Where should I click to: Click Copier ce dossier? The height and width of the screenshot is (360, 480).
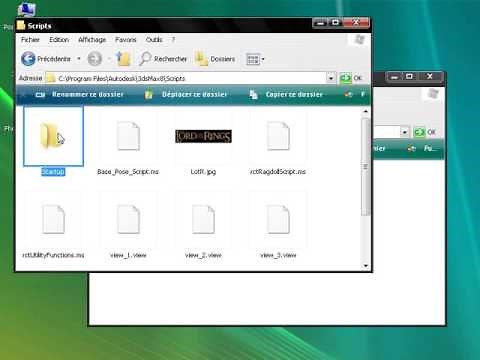click(286, 95)
